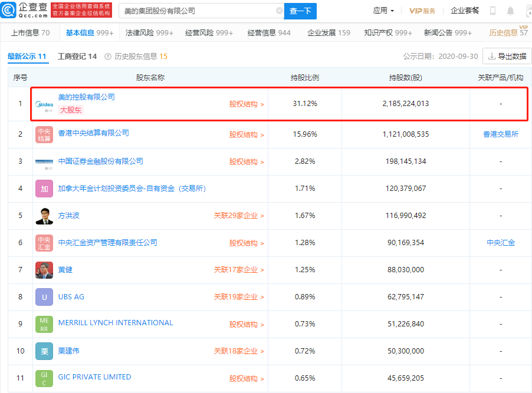Click the 查一下 search button
The width and height of the screenshot is (532, 393).
coord(300,11)
